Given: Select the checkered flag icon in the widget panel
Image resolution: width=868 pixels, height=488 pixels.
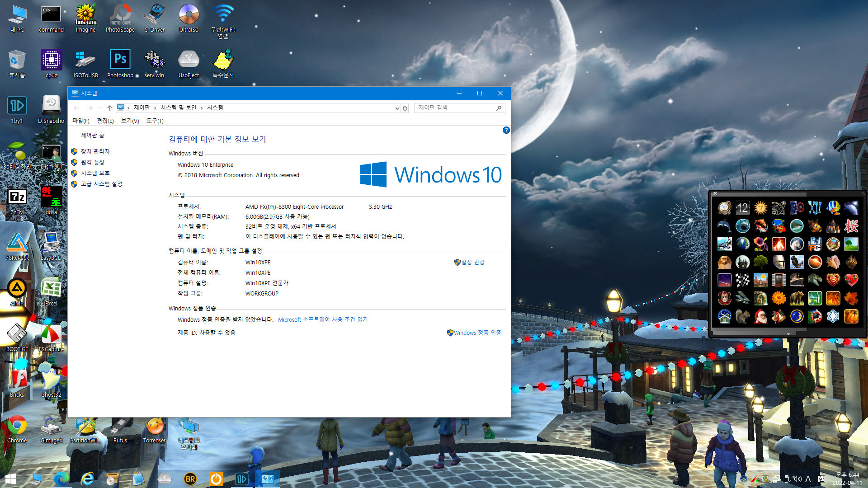Looking at the screenshot, I should [742, 280].
